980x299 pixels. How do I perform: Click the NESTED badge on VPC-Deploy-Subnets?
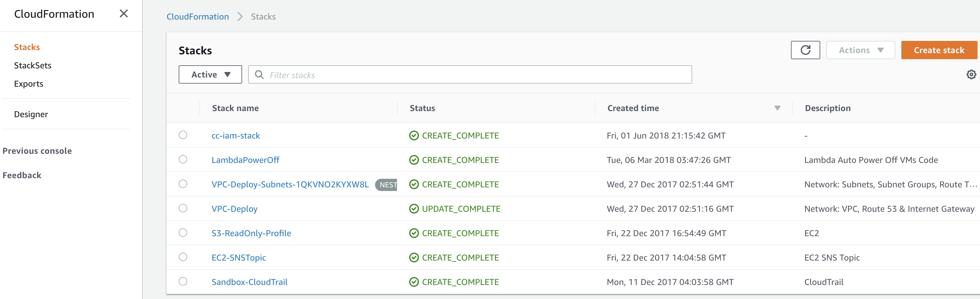tap(387, 185)
